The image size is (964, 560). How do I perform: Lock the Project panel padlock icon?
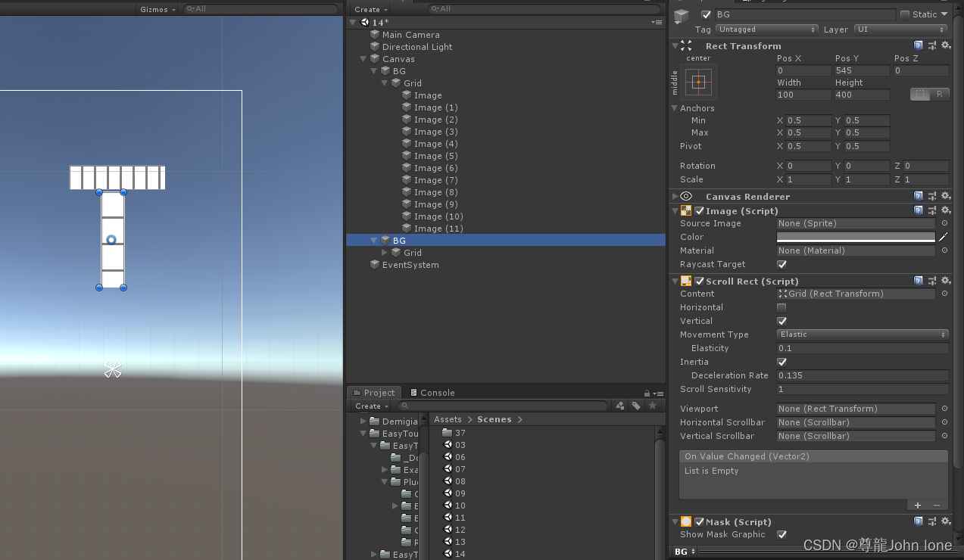647,393
